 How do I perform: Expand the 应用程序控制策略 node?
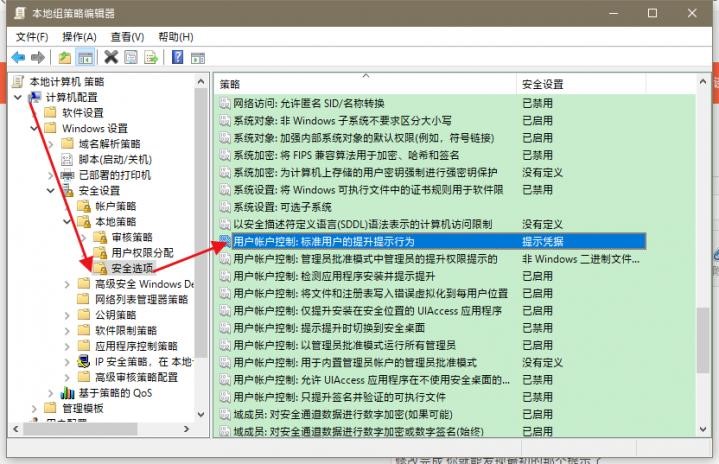coord(67,346)
